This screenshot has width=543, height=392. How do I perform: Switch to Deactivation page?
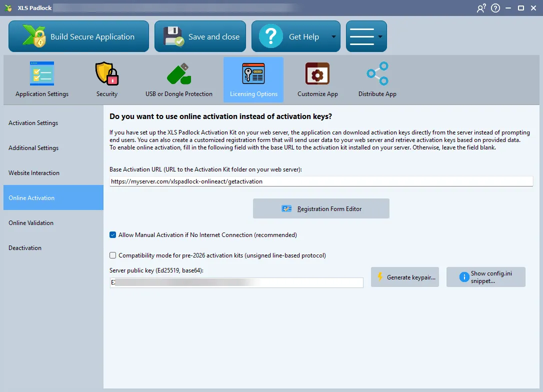(x=53, y=247)
